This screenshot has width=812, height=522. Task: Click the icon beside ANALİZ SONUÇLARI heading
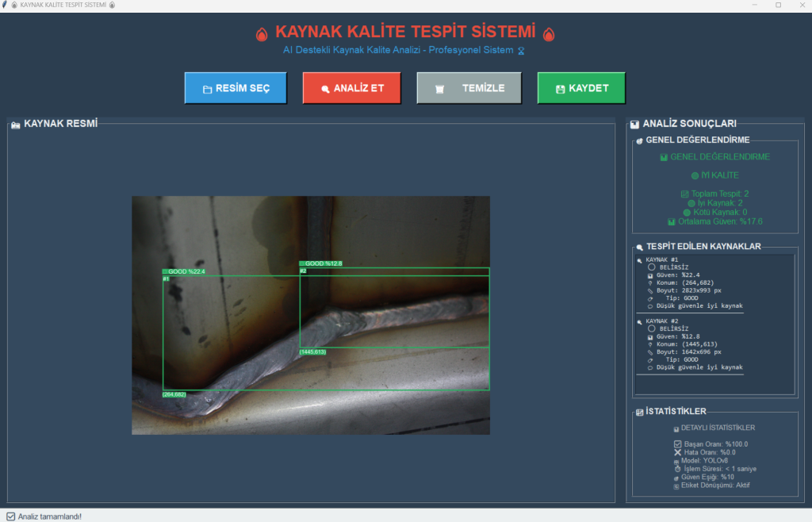[x=634, y=125]
